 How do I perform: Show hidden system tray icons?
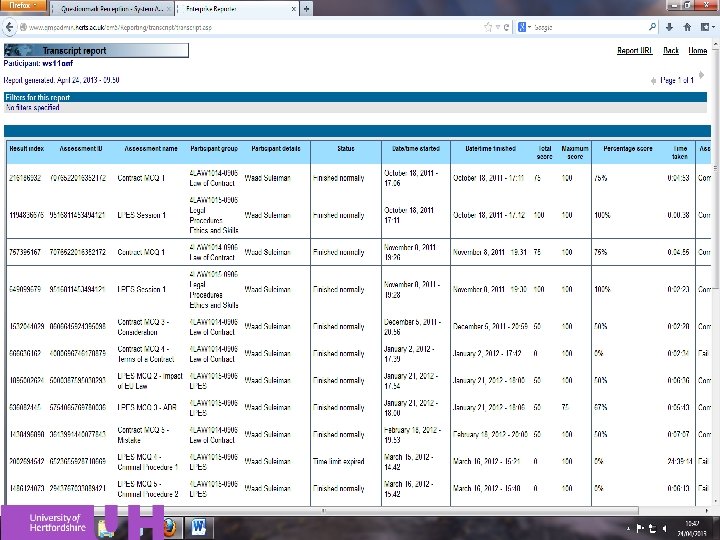pyautogui.click(x=628, y=529)
